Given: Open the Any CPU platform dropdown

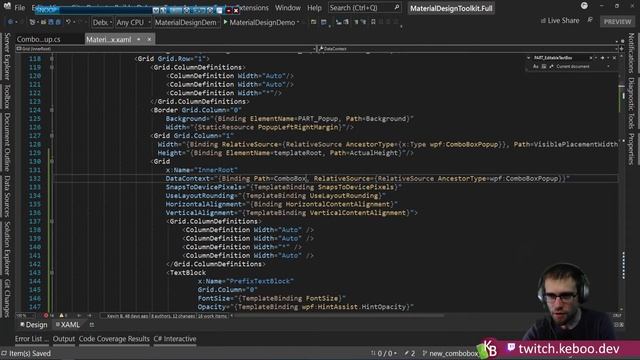Looking at the screenshot, I should click(x=133, y=22).
